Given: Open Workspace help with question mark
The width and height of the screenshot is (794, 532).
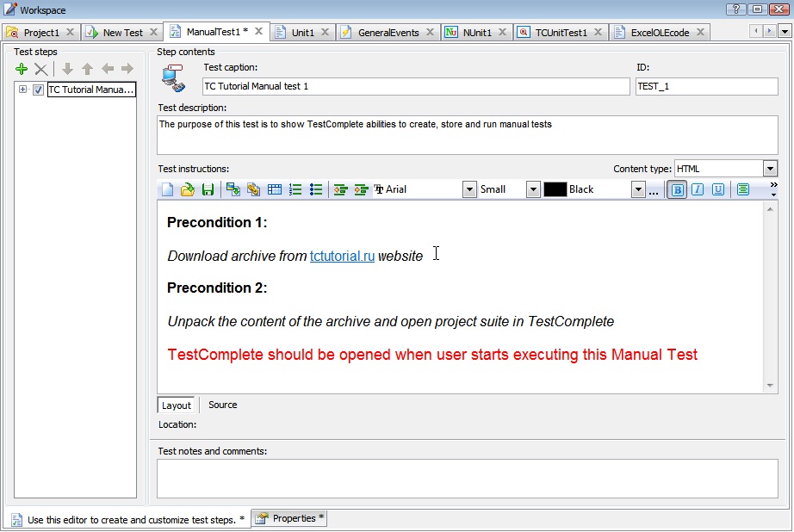Looking at the screenshot, I should coord(735,9).
